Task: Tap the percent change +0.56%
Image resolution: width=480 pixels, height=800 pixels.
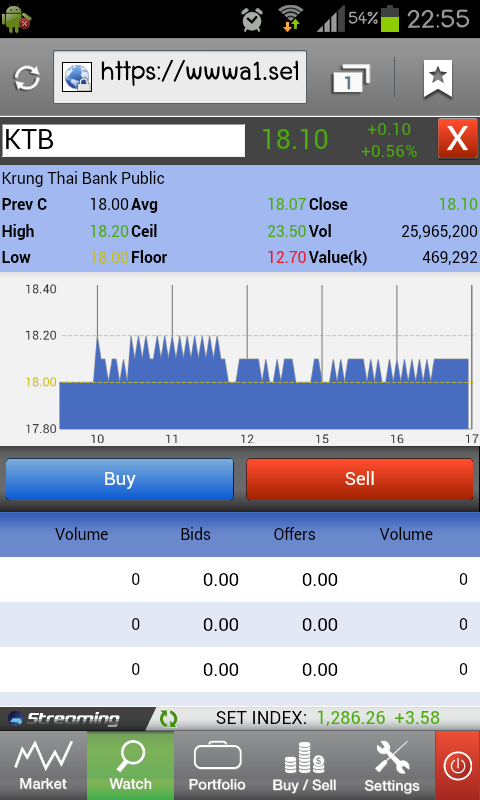Action: (389, 152)
